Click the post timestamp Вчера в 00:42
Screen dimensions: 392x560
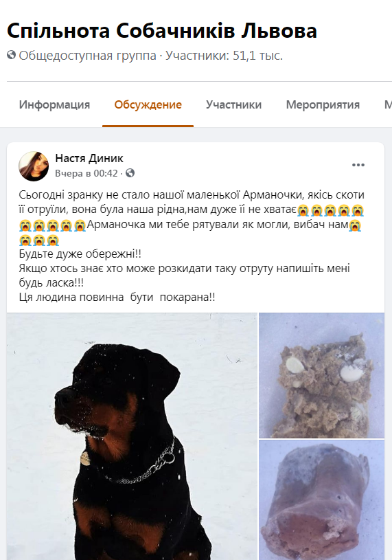pyautogui.click(x=87, y=173)
